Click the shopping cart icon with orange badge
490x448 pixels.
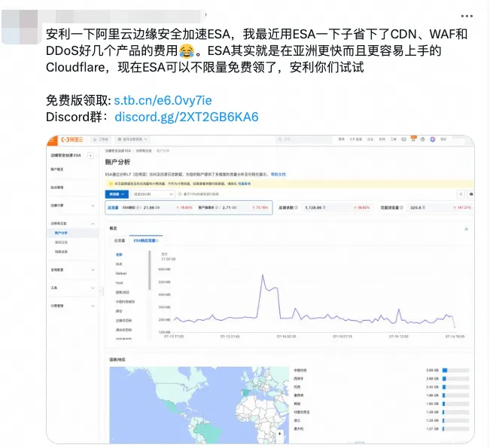[413, 139]
